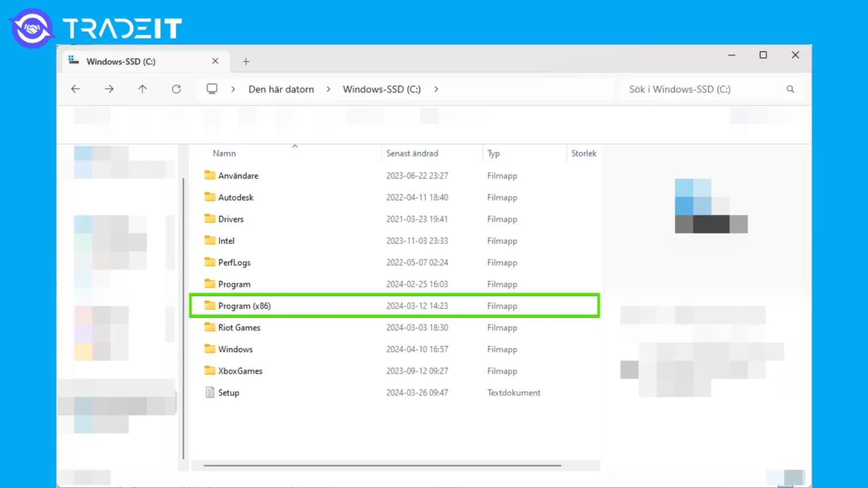Select the Setup file name

click(x=228, y=393)
